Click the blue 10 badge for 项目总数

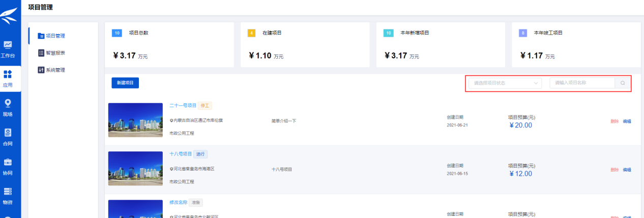pyautogui.click(x=117, y=33)
